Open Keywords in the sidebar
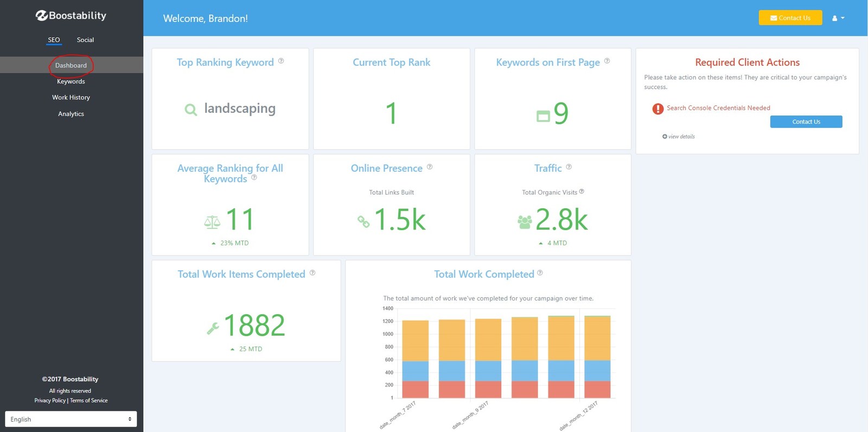This screenshot has width=868, height=432. pyautogui.click(x=71, y=81)
